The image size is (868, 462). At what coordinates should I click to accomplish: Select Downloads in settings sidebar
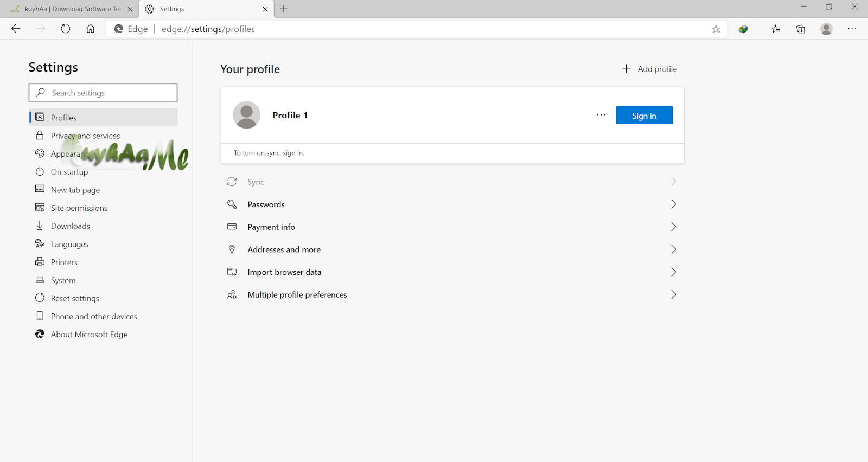tap(71, 226)
